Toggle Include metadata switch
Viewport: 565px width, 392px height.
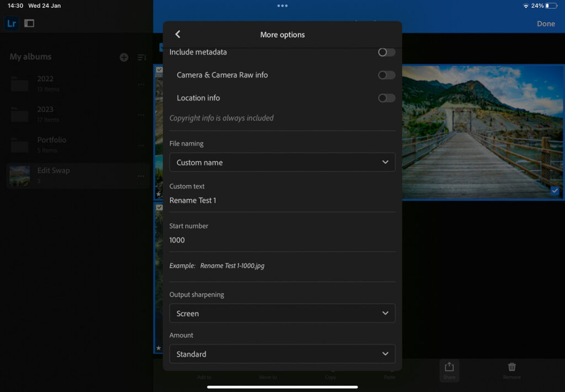pyautogui.click(x=387, y=52)
